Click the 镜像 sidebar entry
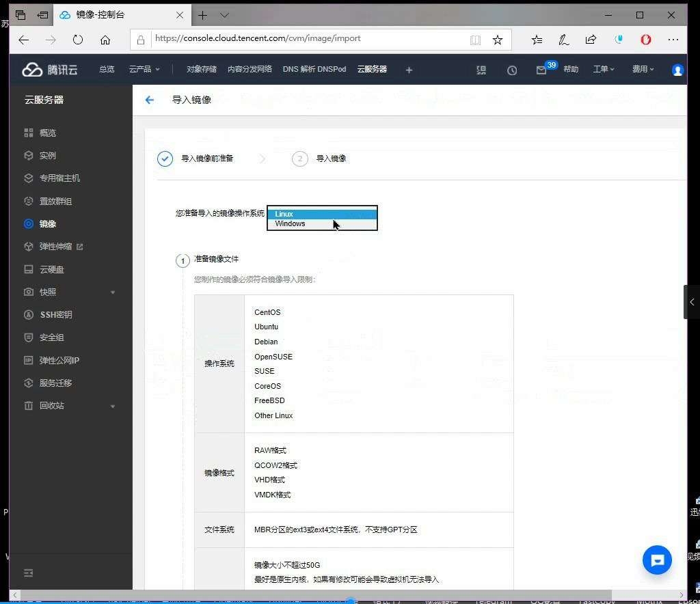700x604 pixels. coord(47,223)
